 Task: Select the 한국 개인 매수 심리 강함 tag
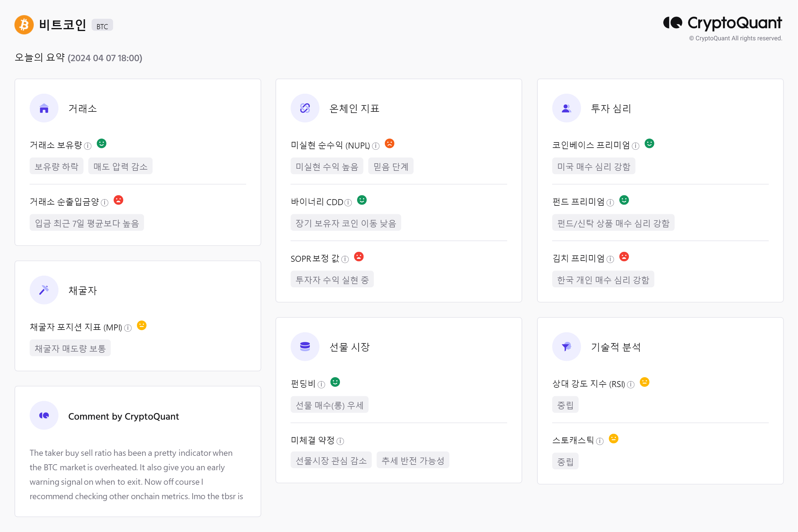coord(604,280)
